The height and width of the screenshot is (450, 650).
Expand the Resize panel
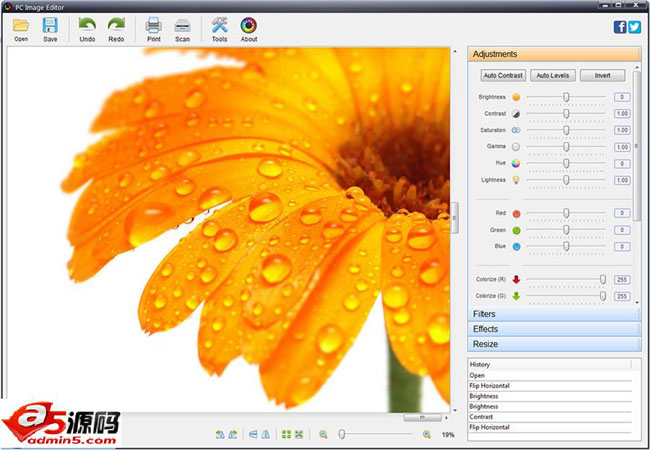tap(555, 344)
